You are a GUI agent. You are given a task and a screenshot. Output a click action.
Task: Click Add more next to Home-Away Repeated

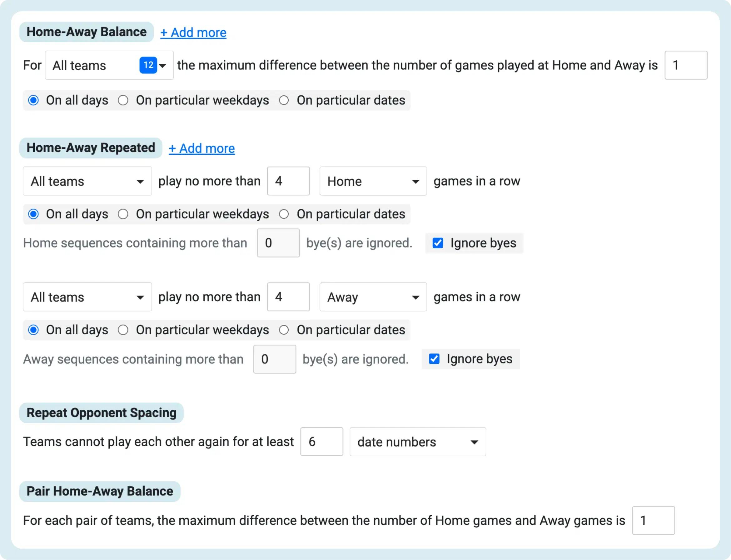coord(201,149)
